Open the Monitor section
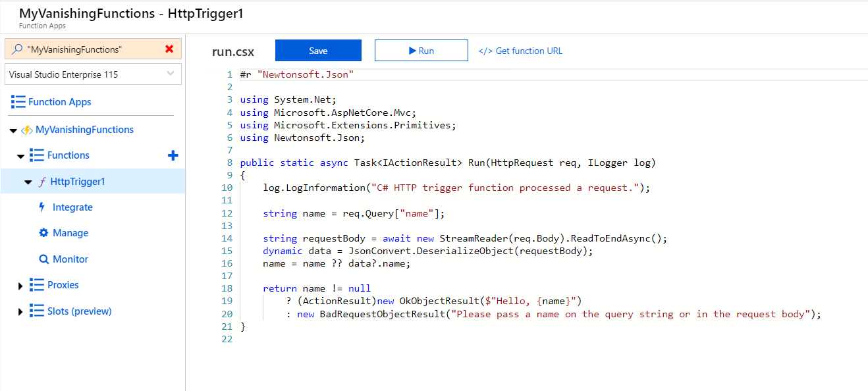Screen dimensions: 868x391 click(70, 259)
